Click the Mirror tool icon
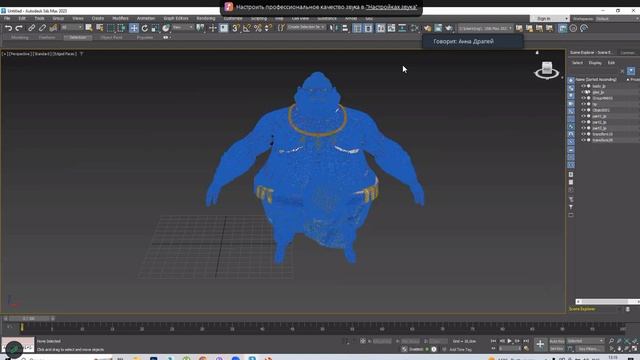This screenshot has width=640, height=360. [x=333, y=28]
